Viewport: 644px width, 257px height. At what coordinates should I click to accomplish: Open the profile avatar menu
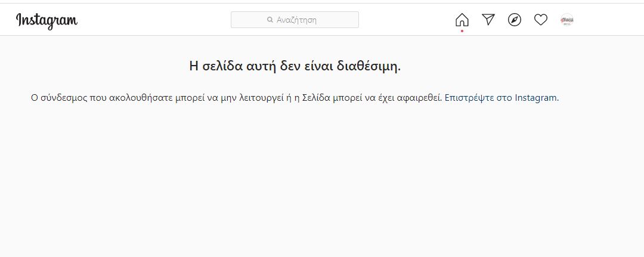click(566, 20)
